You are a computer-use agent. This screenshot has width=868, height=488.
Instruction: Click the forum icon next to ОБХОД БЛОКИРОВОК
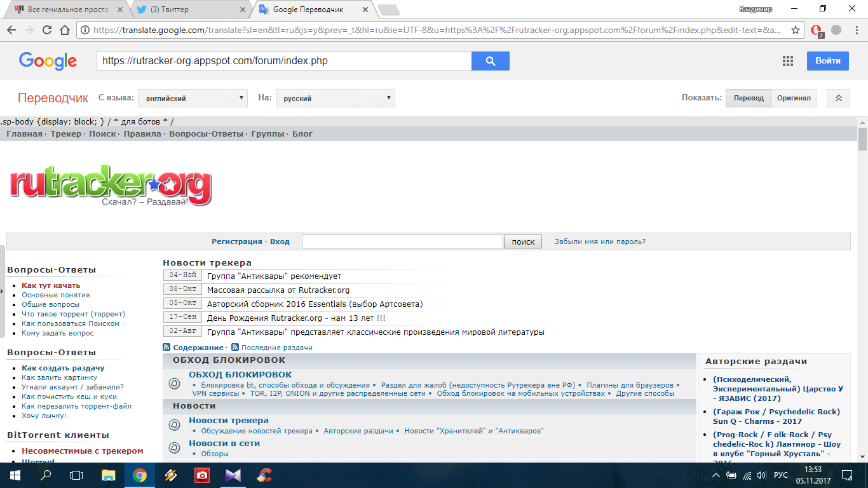click(x=174, y=384)
